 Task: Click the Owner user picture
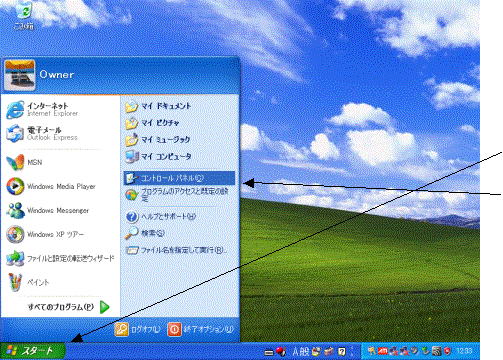19,75
